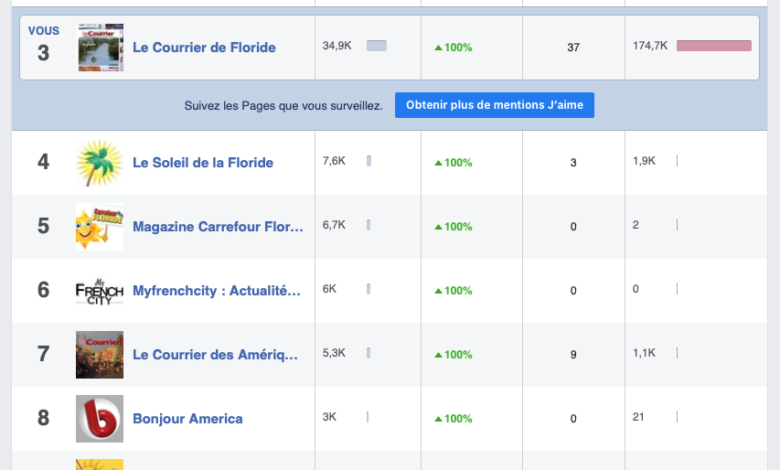Click Le Soleil de la Floride palm icon
Image resolution: width=780 pixels, height=470 pixels.
point(100,163)
